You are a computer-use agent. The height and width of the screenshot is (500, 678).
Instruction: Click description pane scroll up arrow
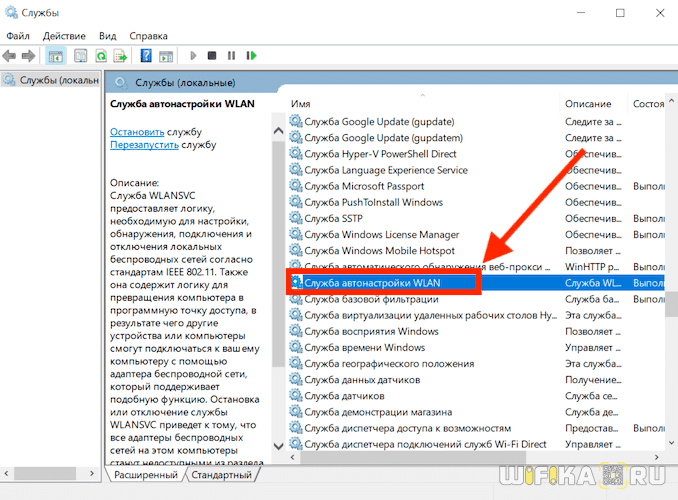279,131
